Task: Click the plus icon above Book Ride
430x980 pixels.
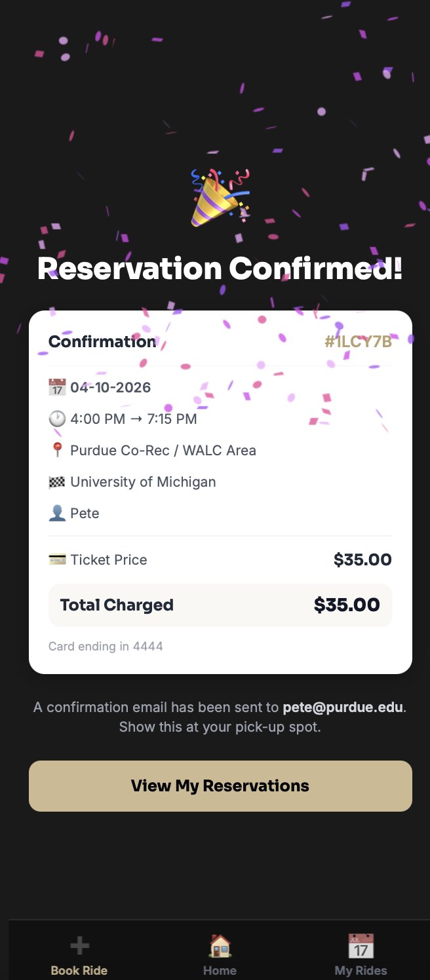Action: tap(79, 945)
